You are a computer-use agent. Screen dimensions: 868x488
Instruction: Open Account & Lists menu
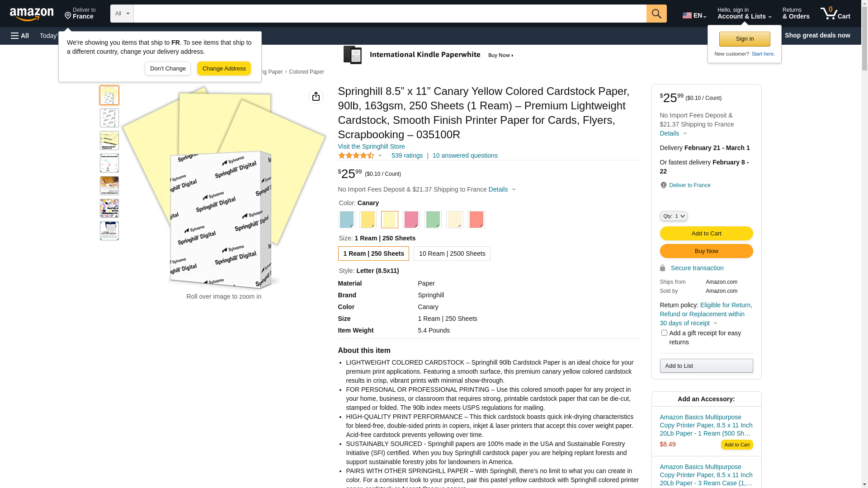tap(744, 14)
